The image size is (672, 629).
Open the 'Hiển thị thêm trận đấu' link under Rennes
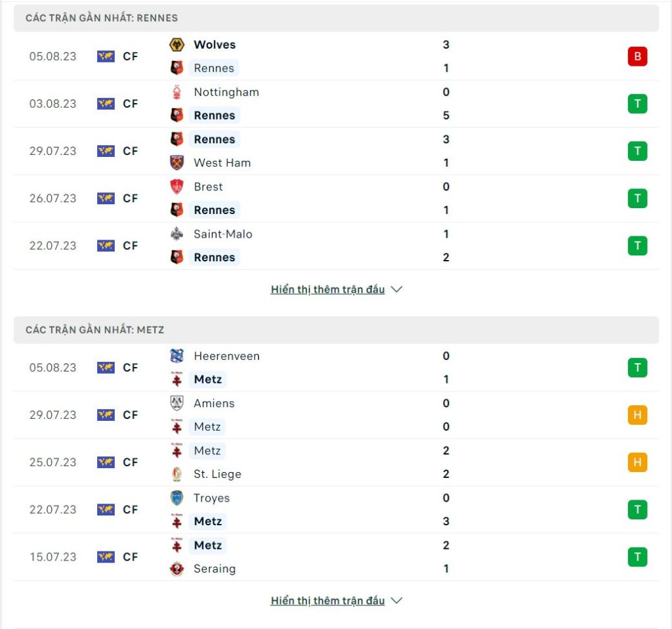(327, 290)
